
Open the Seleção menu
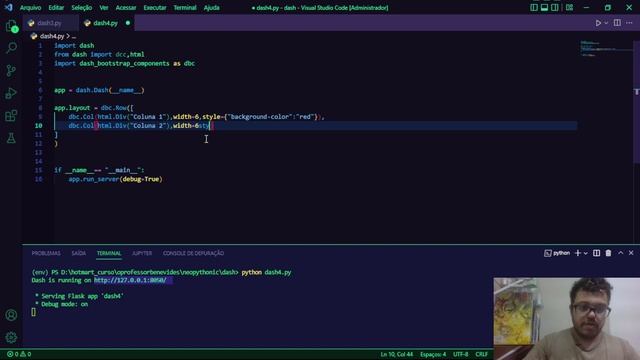click(x=82, y=8)
